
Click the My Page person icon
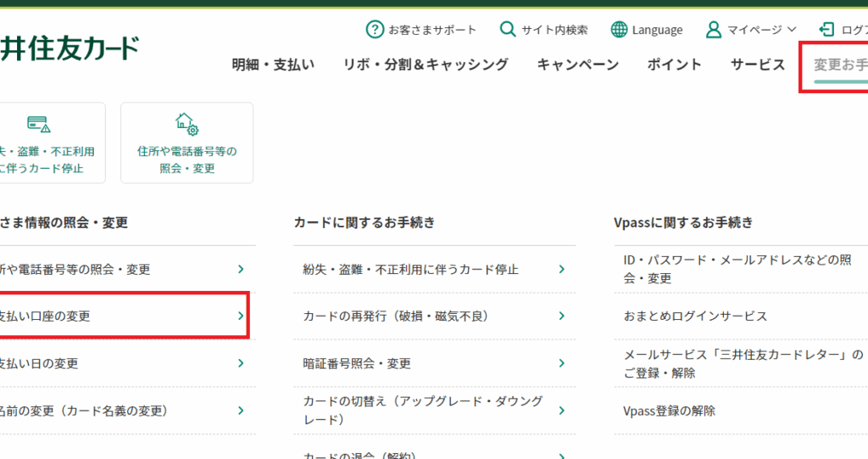[714, 30]
